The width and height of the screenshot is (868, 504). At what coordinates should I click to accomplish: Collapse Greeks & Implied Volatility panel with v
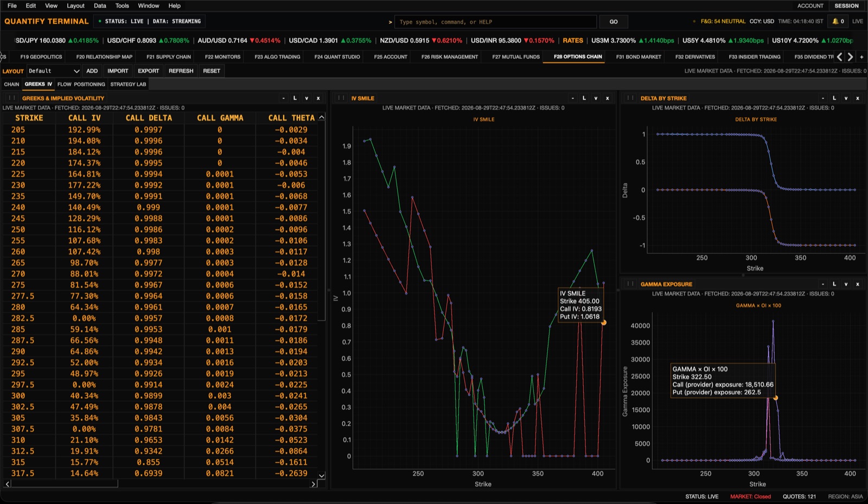307,98
